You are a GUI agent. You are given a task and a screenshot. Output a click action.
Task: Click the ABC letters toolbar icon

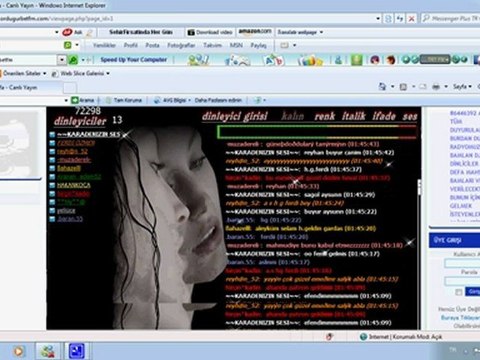274,60
